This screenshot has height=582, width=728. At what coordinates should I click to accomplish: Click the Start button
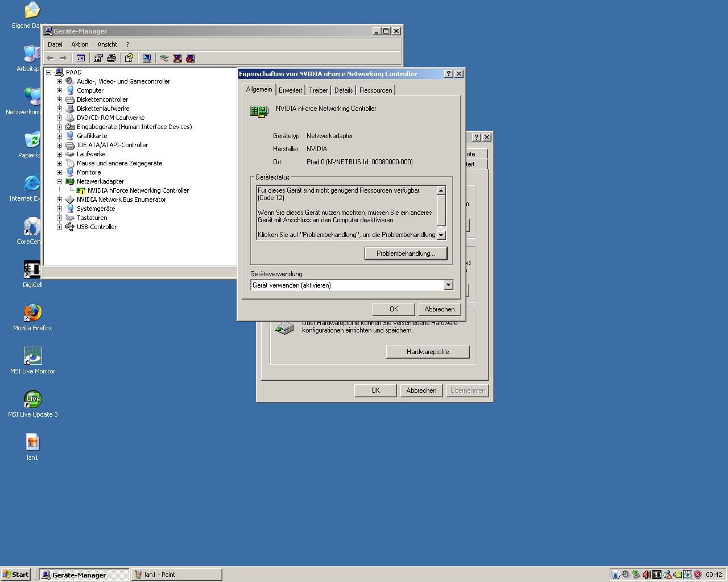16,575
